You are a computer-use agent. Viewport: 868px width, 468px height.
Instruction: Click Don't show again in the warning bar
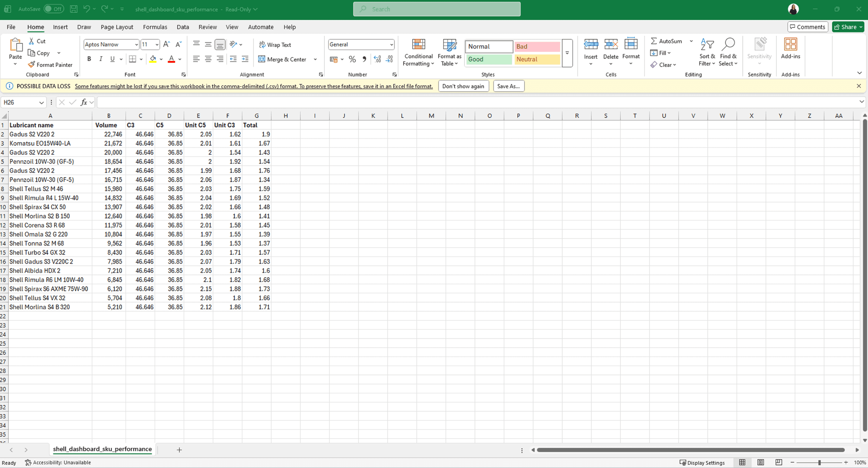tap(463, 86)
